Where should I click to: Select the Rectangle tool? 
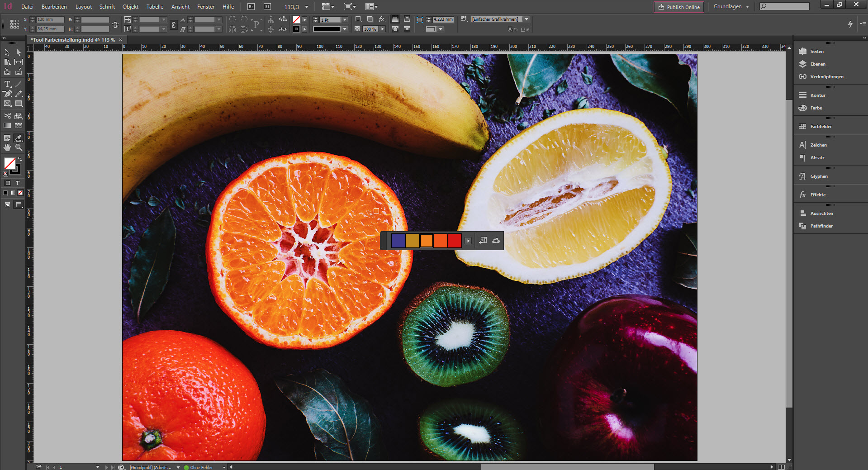[x=19, y=104]
